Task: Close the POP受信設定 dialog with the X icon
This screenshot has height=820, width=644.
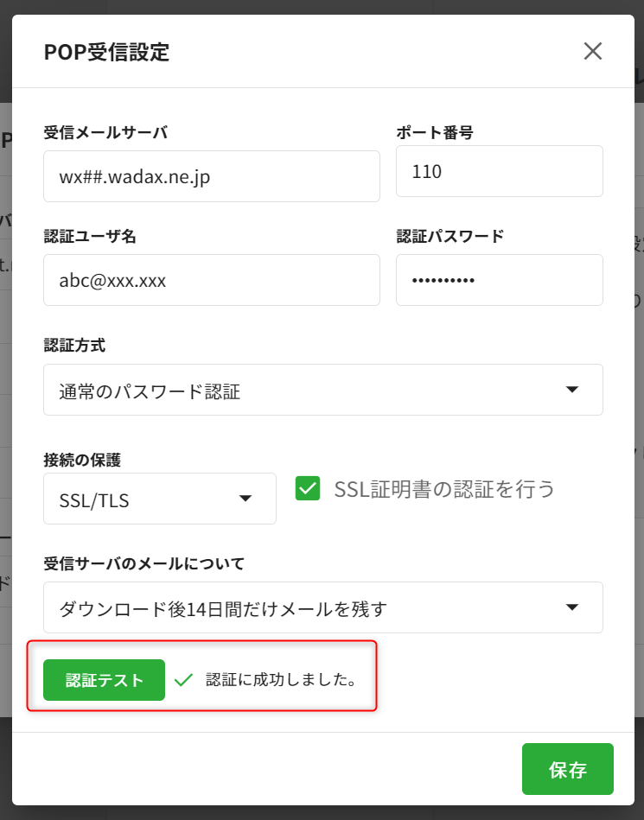Action: (593, 51)
